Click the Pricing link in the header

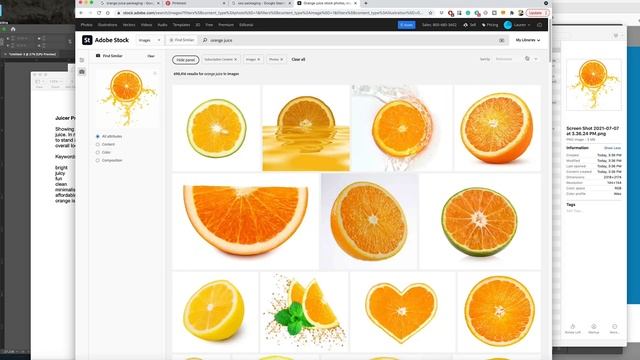point(490,25)
